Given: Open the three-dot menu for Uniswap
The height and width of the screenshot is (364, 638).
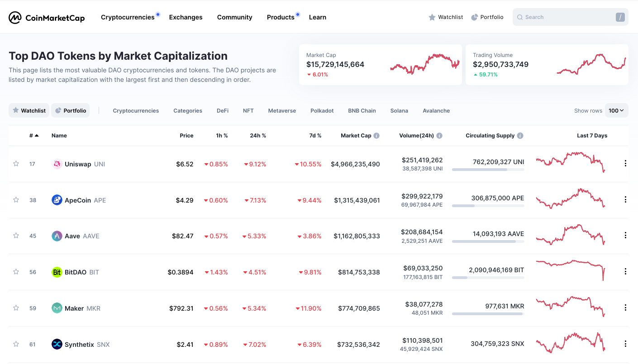Looking at the screenshot, I should click(625, 163).
